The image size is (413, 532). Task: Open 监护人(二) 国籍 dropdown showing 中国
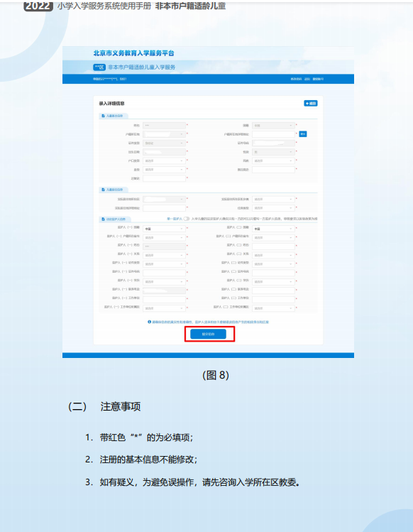[x=273, y=229]
